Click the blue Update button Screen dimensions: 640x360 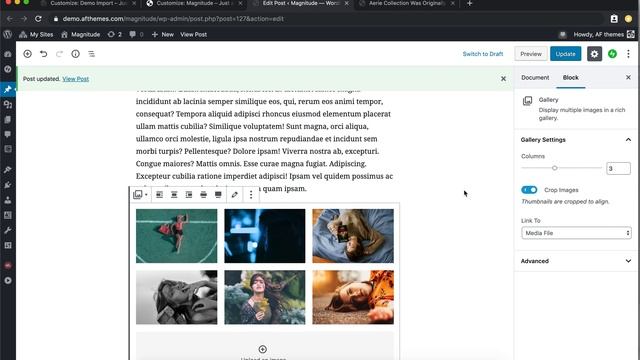(565, 54)
